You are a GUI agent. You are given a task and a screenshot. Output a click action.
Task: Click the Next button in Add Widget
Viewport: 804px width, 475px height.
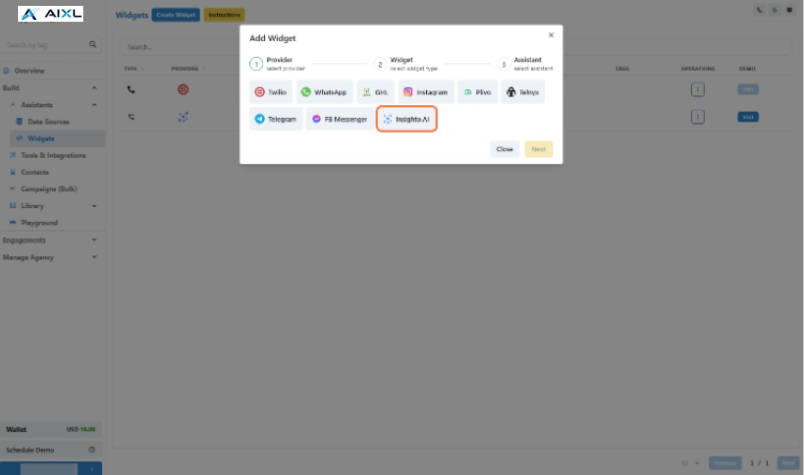coord(538,149)
